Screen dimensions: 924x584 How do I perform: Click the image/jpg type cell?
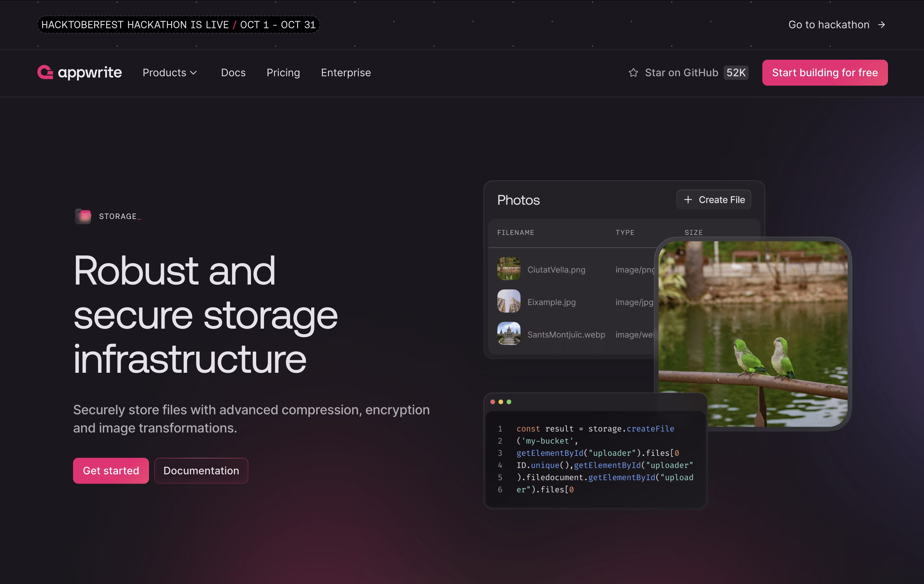coord(634,302)
